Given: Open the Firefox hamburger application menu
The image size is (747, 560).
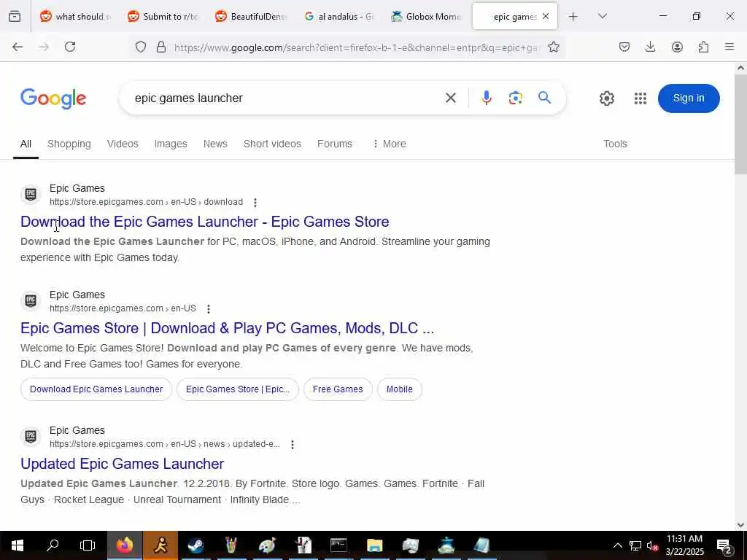Looking at the screenshot, I should click(729, 47).
